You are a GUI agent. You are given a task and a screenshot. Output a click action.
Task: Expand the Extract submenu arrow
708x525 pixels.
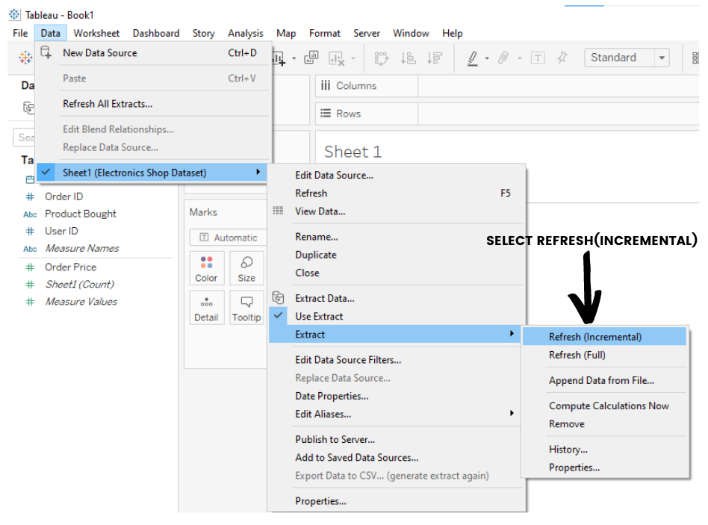pyautogui.click(x=512, y=334)
